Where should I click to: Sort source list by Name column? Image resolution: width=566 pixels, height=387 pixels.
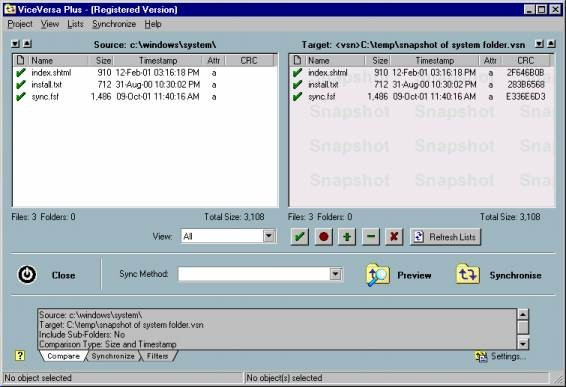[x=58, y=60]
